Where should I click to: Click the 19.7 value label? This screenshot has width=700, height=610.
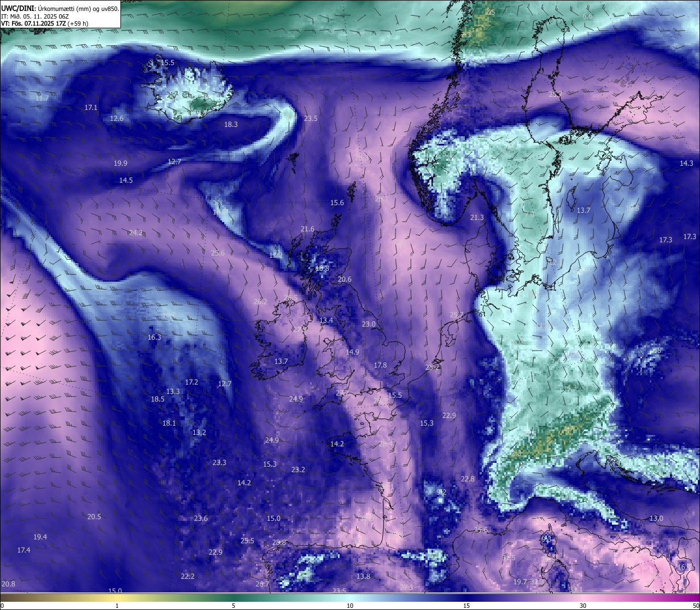pyautogui.click(x=520, y=582)
